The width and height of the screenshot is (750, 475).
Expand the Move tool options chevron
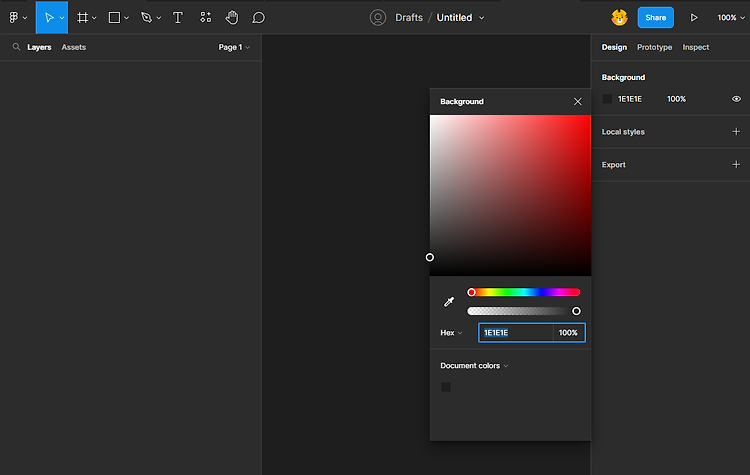coord(62,18)
